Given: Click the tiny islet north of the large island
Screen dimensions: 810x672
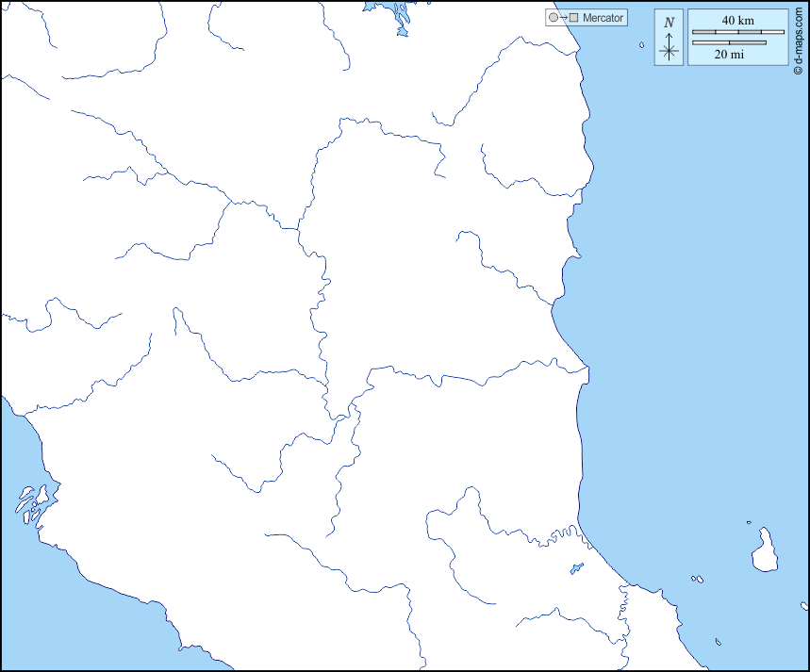Looking at the screenshot, I should tap(749, 523).
